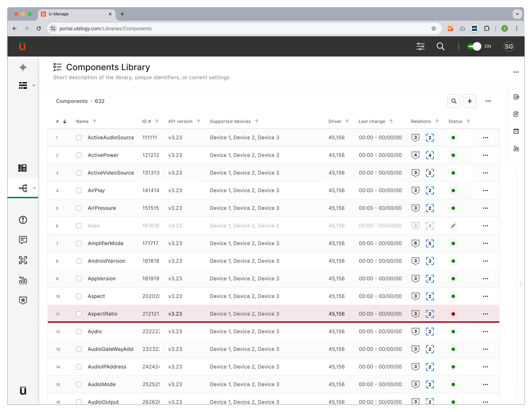Click green status indicator for AirPlay

tap(453, 191)
